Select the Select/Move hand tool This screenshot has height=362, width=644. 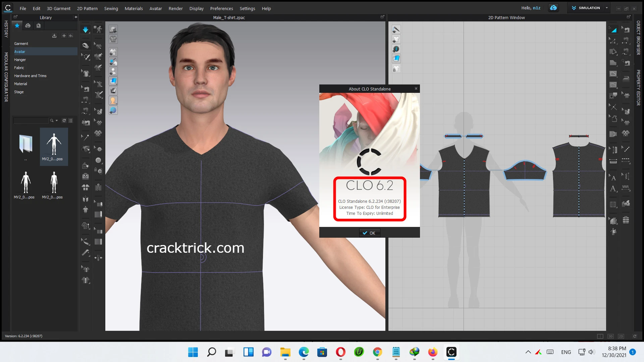click(x=86, y=45)
